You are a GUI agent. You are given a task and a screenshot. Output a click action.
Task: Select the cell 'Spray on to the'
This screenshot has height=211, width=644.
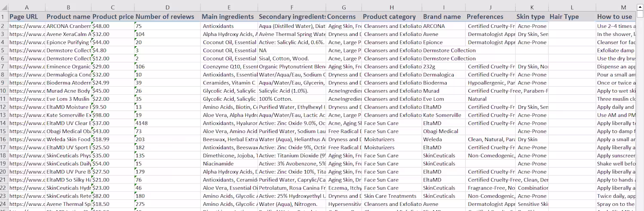tap(616, 204)
